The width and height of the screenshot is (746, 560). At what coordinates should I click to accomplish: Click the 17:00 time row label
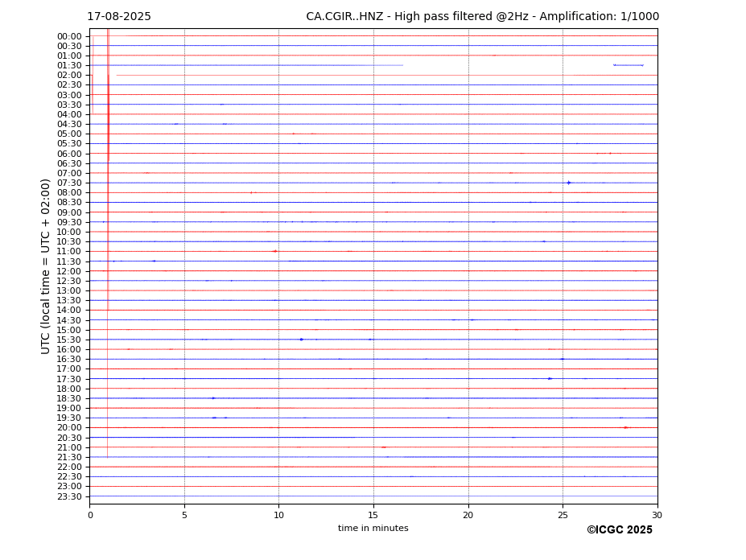point(69,369)
